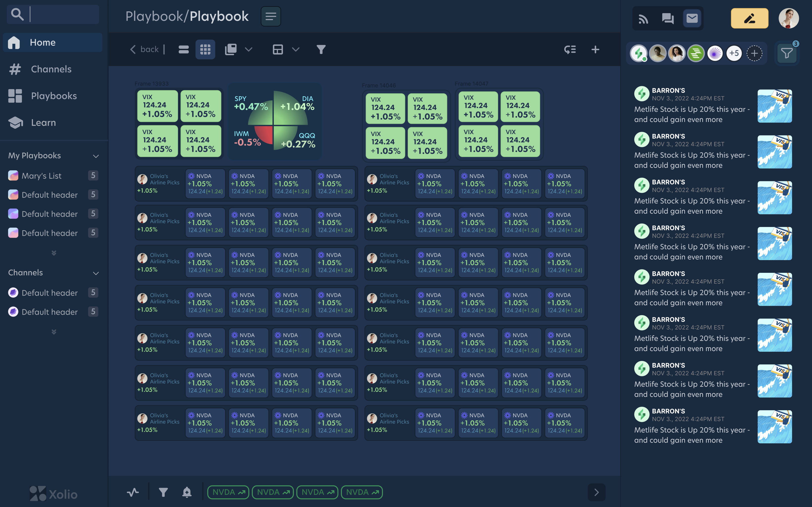Click the back button

[144, 50]
